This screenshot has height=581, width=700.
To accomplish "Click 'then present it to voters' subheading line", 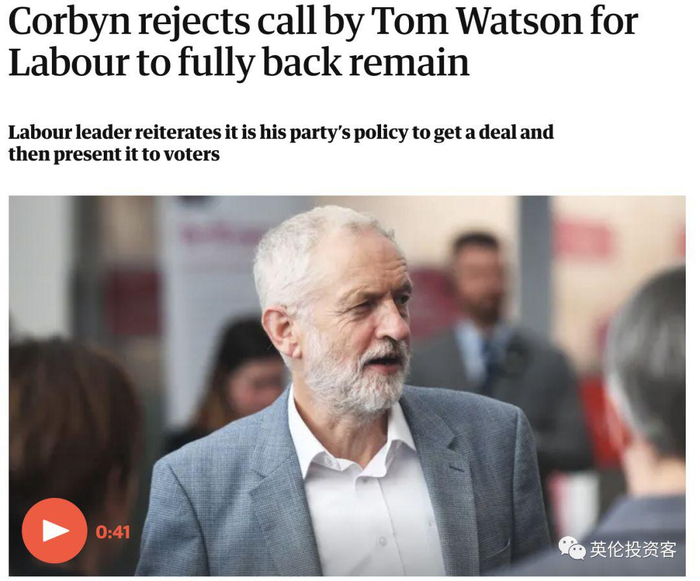I will tap(114, 155).
